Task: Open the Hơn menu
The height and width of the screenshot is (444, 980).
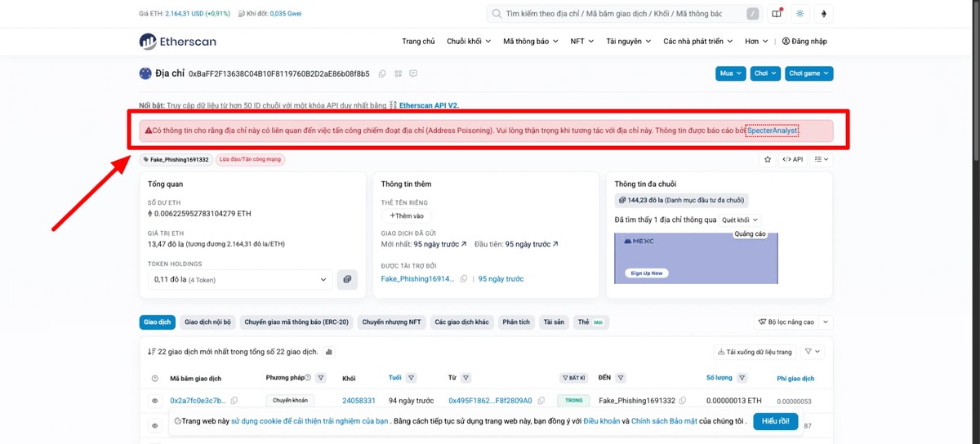Action: click(x=756, y=42)
